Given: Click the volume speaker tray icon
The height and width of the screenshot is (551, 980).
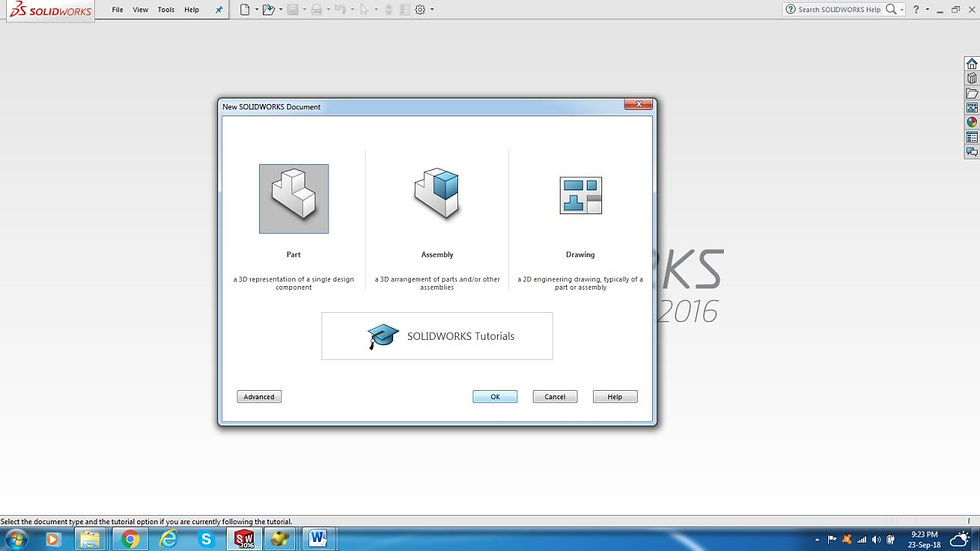Looking at the screenshot, I should coord(876,539).
